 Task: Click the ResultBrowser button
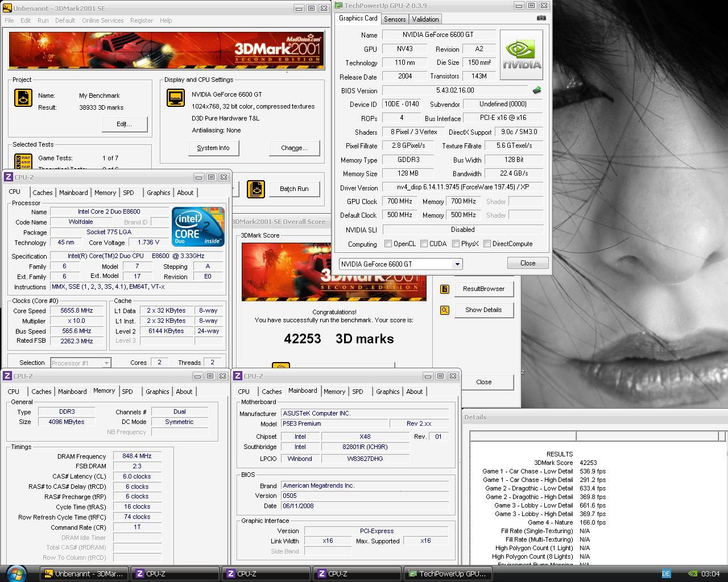click(483, 289)
